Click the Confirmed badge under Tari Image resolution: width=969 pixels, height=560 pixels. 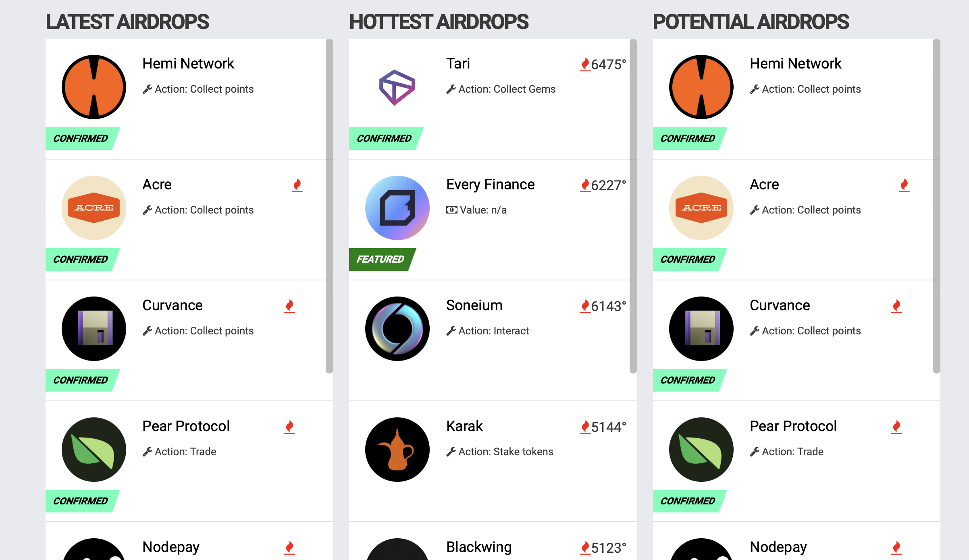pos(384,138)
